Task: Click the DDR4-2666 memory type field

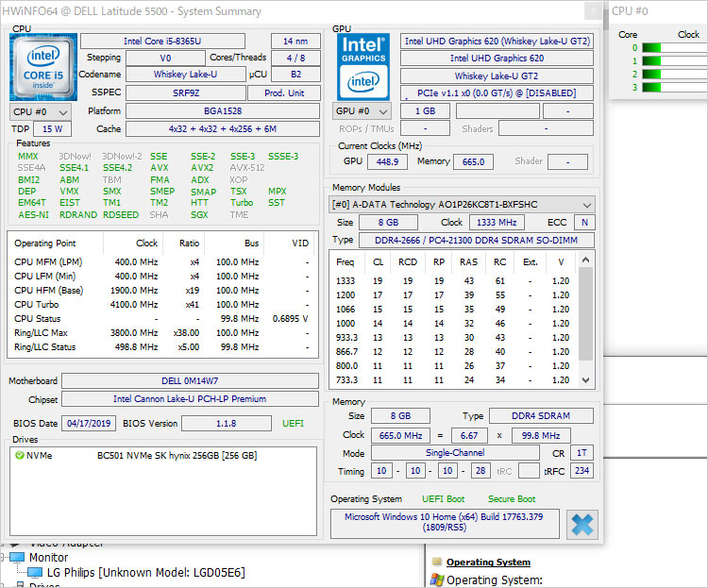Action: pyautogui.click(x=477, y=241)
